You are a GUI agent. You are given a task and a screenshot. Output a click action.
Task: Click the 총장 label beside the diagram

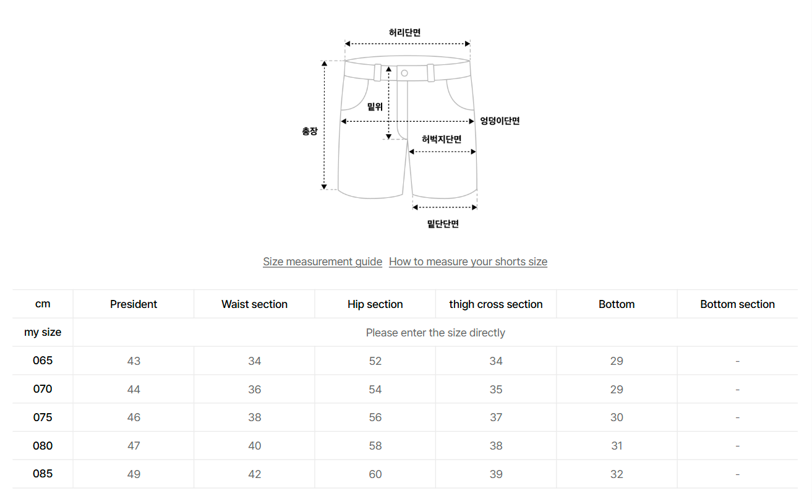tap(309, 131)
